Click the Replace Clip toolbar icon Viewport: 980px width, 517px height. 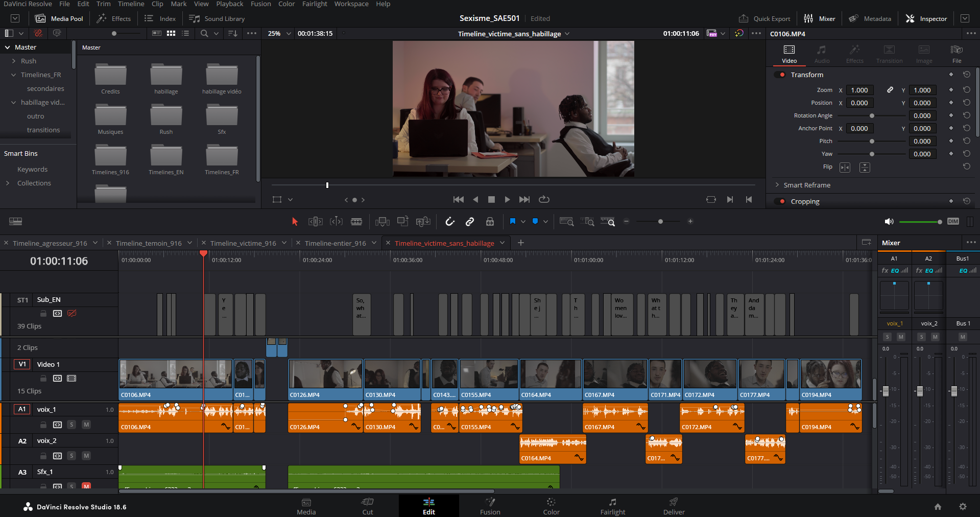(x=423, y=221)
